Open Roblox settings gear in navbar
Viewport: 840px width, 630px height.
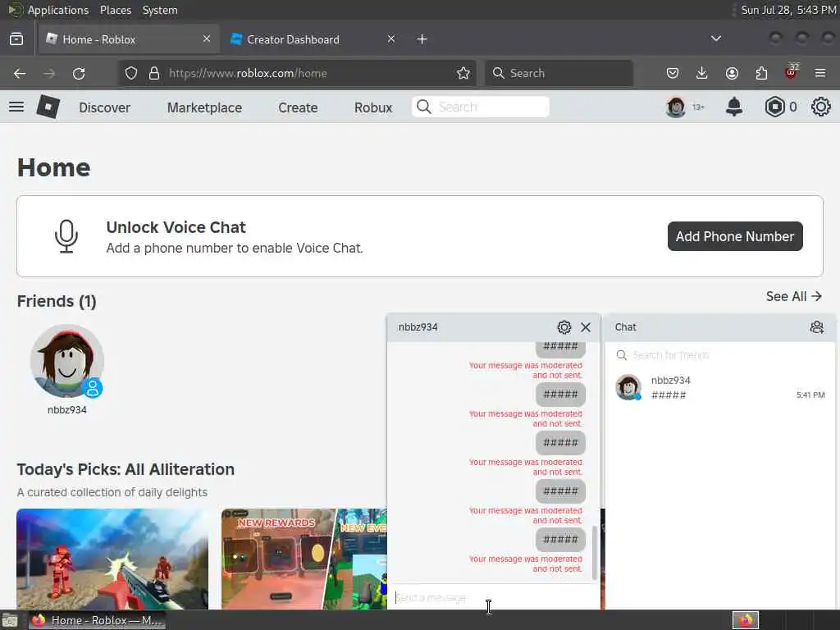(820, 107)
